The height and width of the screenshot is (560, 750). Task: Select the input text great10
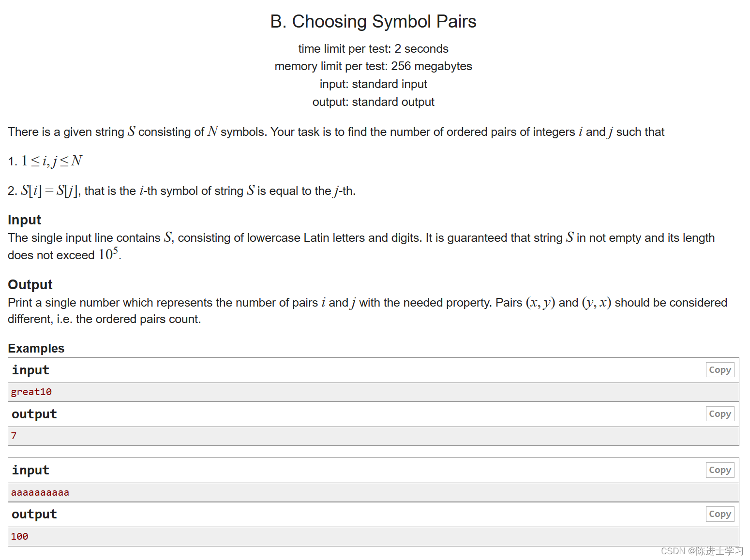point(31,392)
